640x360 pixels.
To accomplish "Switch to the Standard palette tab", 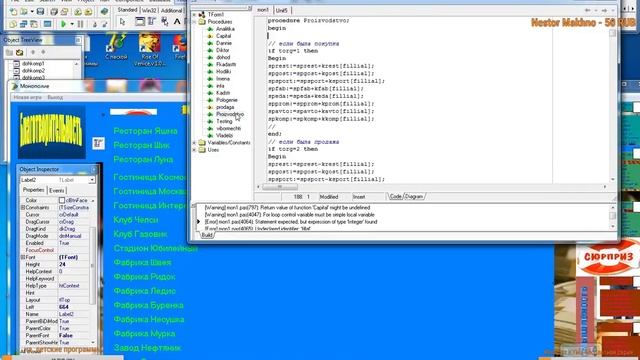I will [x=127, y=10].
